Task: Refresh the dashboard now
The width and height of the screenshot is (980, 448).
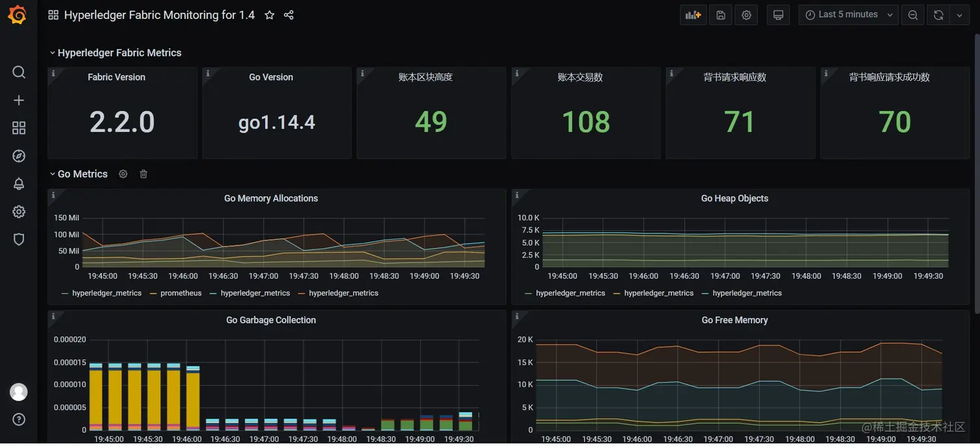Action: (938, 15)
